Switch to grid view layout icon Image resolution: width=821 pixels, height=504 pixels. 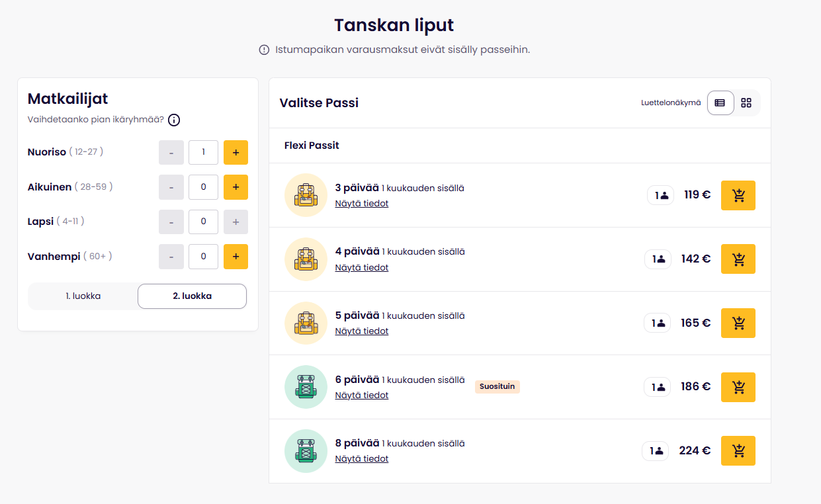746,103
